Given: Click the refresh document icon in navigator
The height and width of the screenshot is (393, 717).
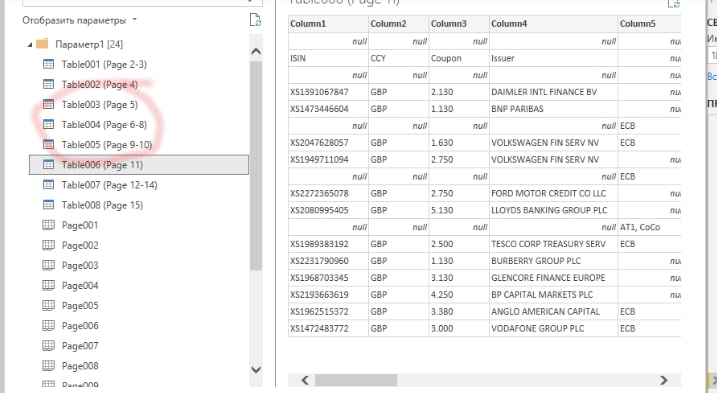Looking at the screenshot, I should click(255, 20).
